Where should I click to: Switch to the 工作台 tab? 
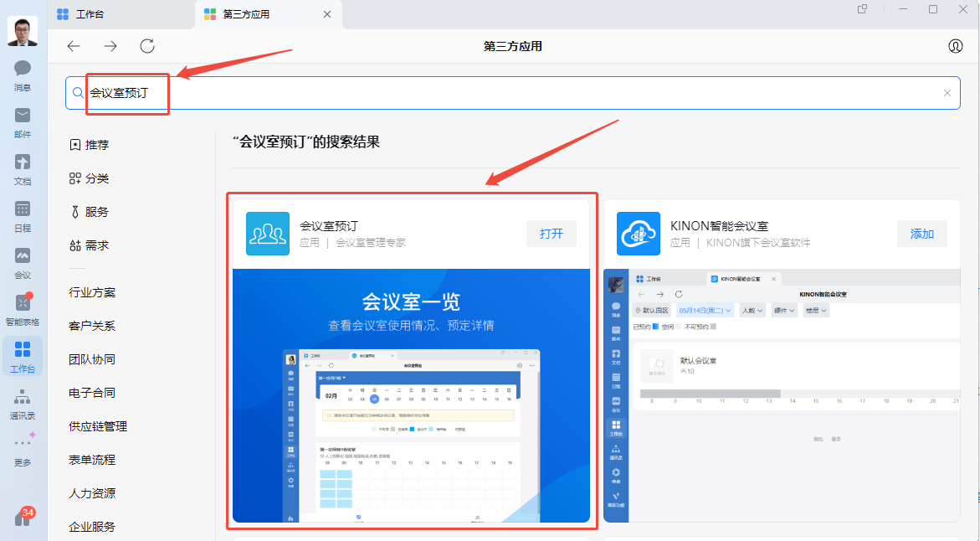[x=122, y=14]
